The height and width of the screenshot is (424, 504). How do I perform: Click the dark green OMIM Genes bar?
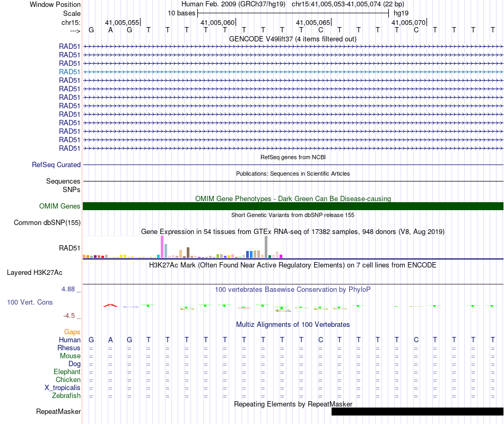pyautogui.click(x=293, y=206)
